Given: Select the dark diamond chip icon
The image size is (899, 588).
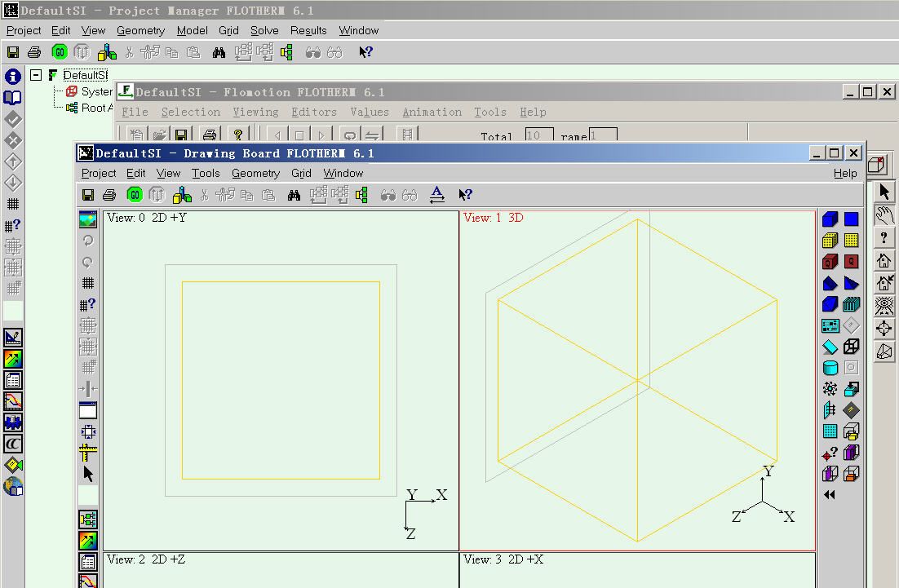Looking at the screenshot, I should 852,409.
